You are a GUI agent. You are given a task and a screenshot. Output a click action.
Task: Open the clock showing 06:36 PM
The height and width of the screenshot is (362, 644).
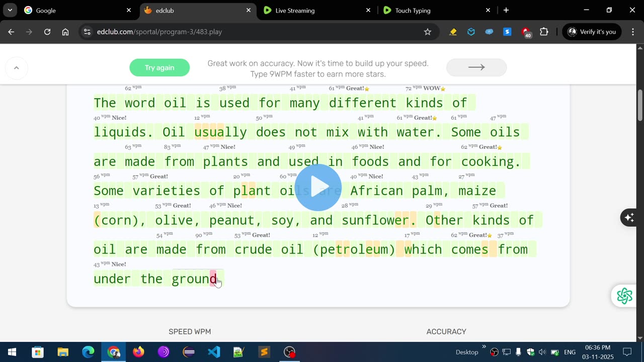598,352
